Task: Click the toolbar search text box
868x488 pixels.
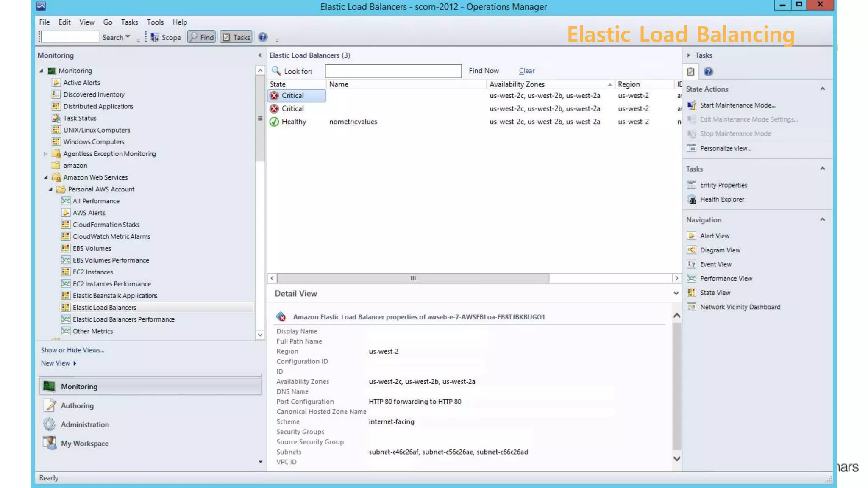Action: (x=70, y=37)
